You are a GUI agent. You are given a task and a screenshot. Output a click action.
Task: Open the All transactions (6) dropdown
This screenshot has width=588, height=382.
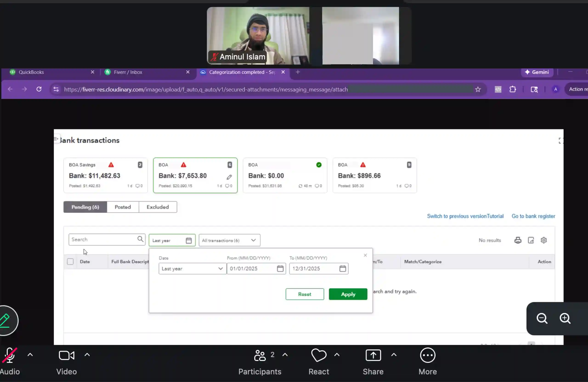(229, 240)
